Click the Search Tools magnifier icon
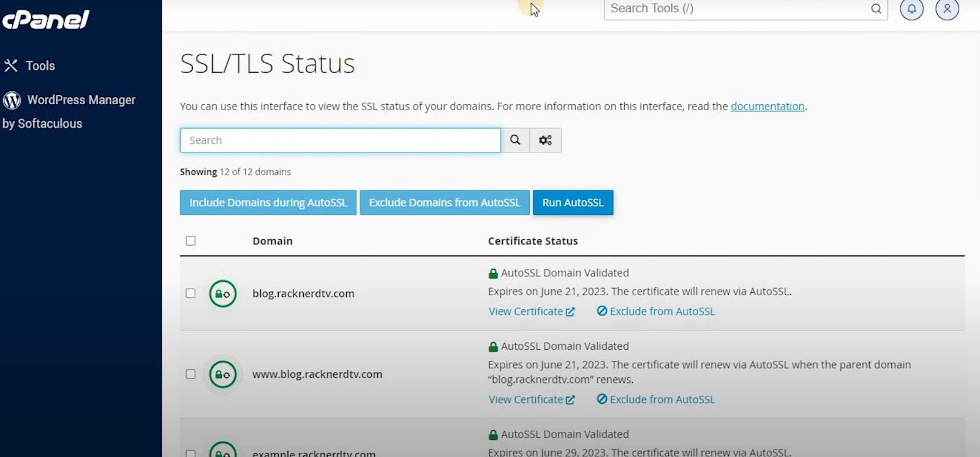 point(876,9)
